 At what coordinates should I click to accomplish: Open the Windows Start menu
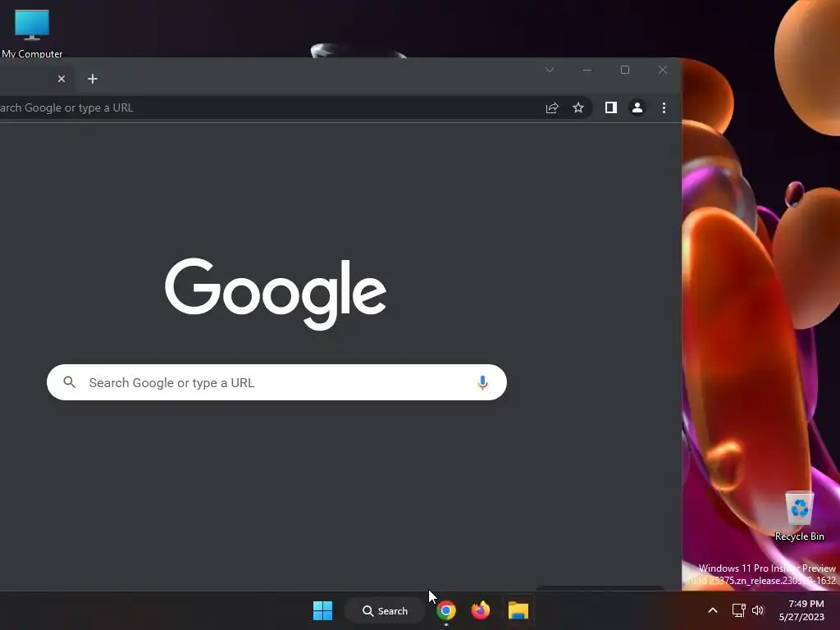[322, 610]
